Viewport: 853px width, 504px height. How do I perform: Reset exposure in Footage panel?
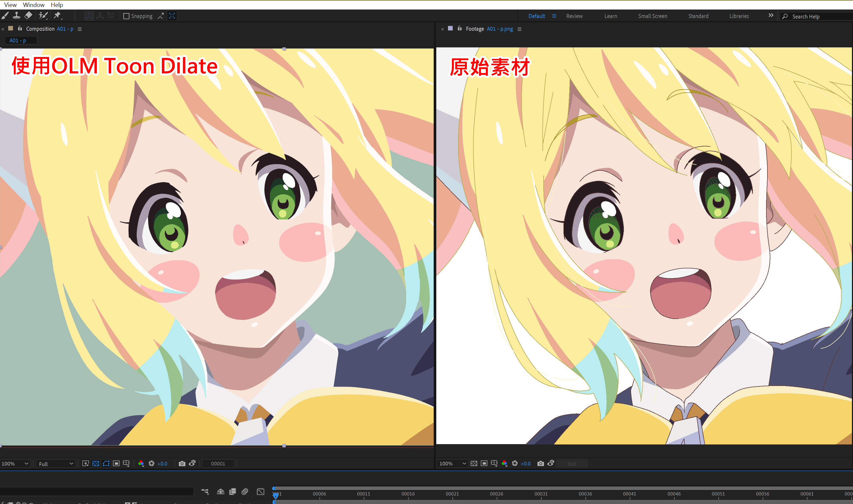click(x=515, y=463)
